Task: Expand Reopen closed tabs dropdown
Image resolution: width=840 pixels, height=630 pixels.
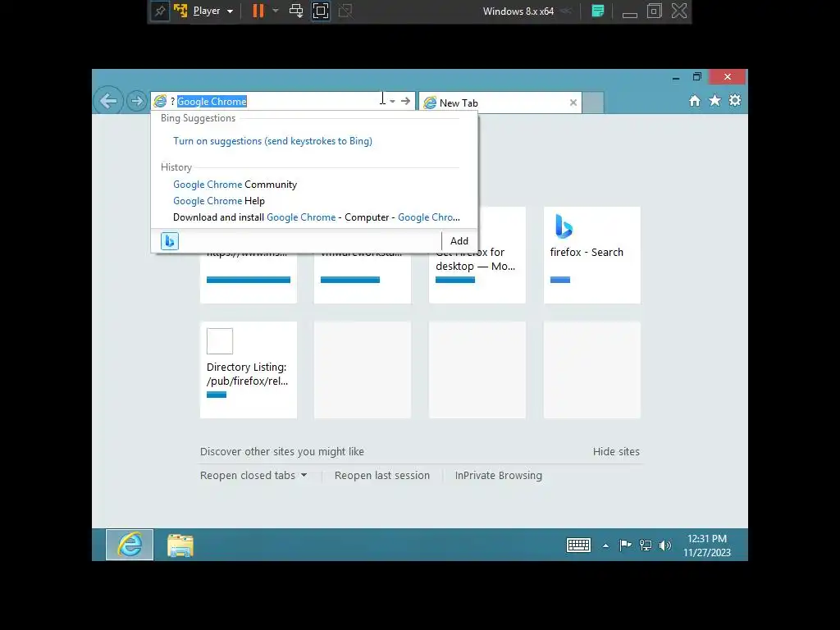Action: pyautogui.click(x=253, y=475)
